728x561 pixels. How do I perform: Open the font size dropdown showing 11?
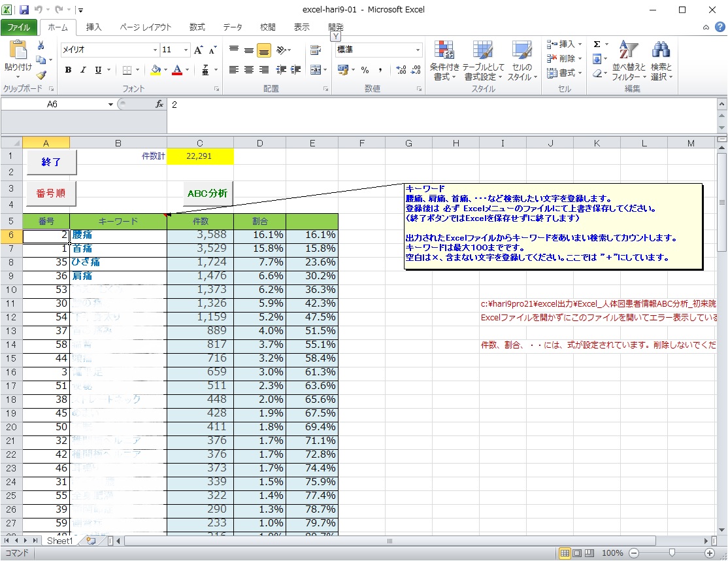pos(186,50)
